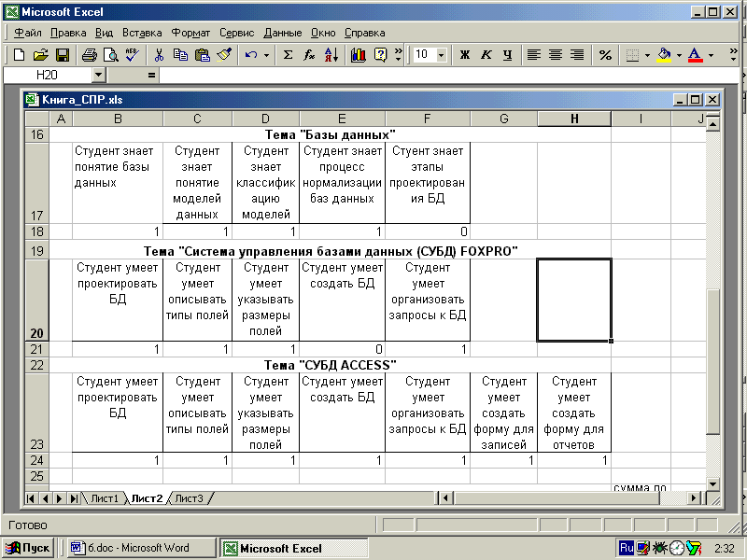
Task: Apply yellow fill color
Action: pos(664,55)
